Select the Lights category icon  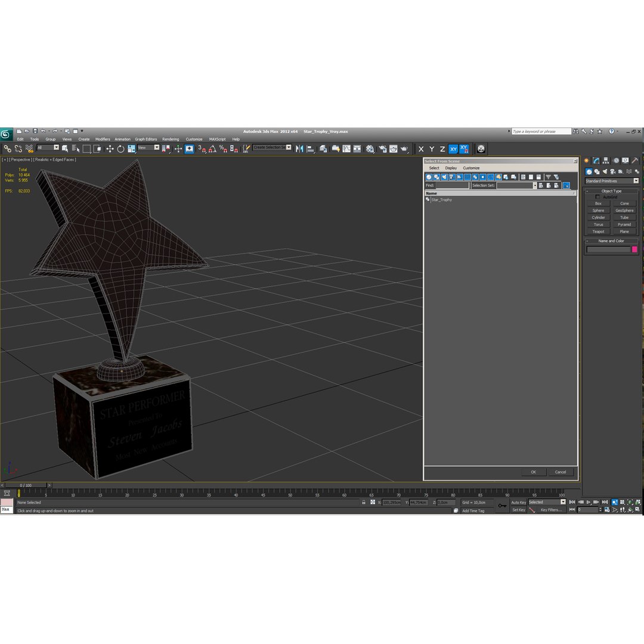point(605,172)
